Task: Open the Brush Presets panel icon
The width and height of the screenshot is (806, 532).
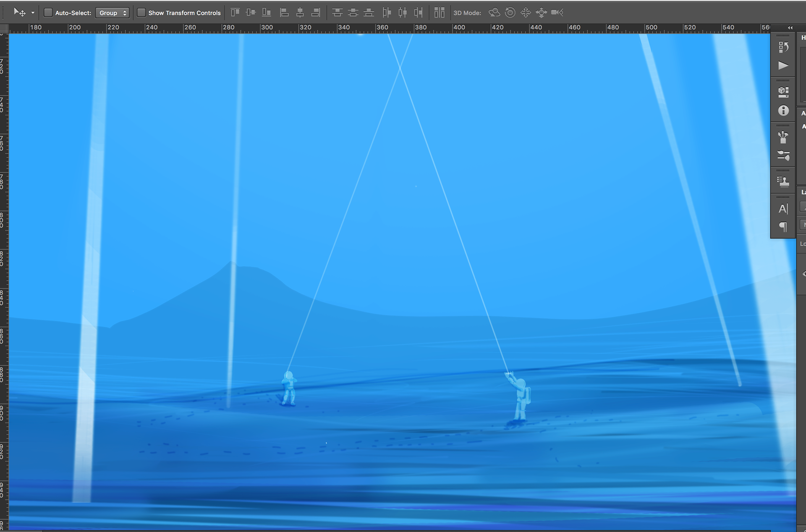Action: (x=783, y=136)
